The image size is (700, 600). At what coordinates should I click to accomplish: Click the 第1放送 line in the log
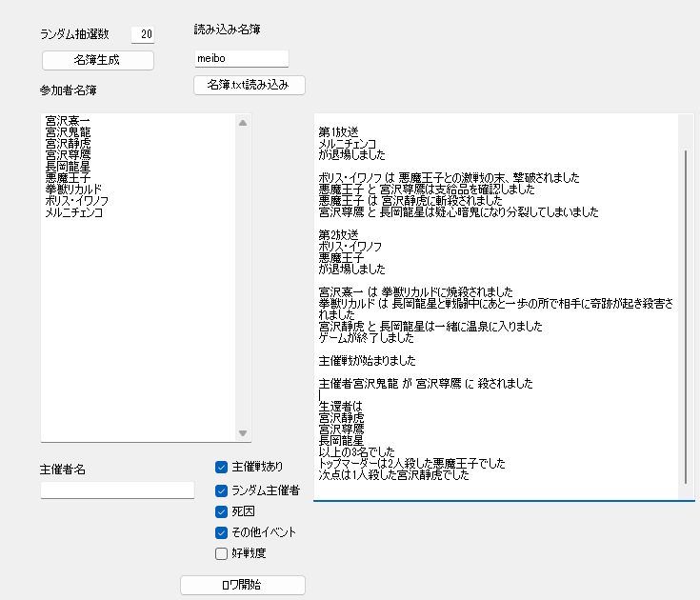click(339, 131)
